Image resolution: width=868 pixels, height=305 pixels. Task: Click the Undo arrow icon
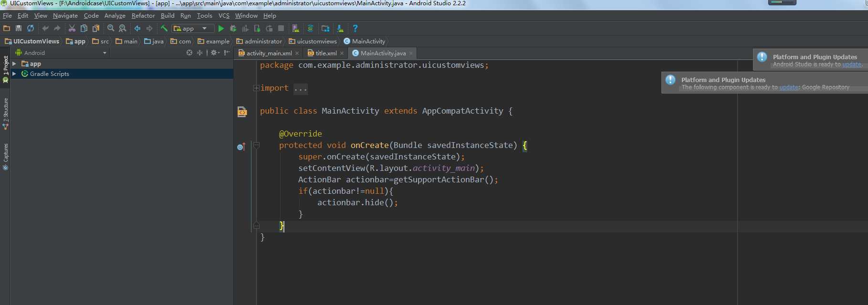45,28
